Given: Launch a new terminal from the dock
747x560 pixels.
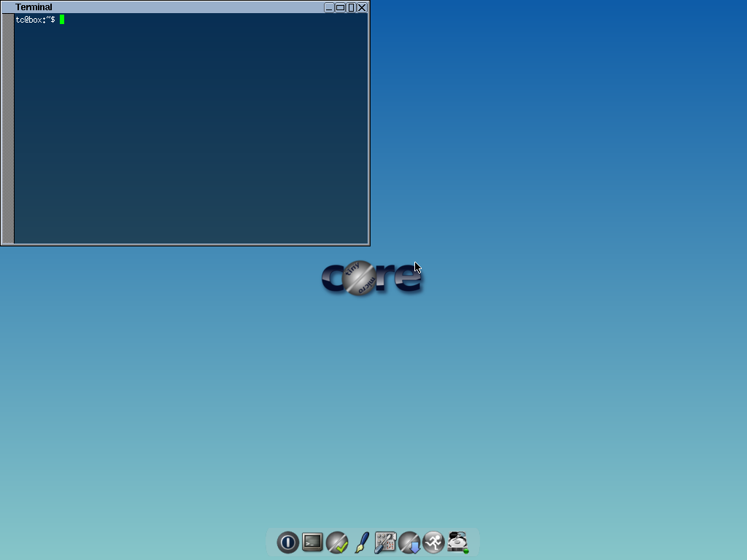Looking at the screenshot, I should click(x=312, y=542).
